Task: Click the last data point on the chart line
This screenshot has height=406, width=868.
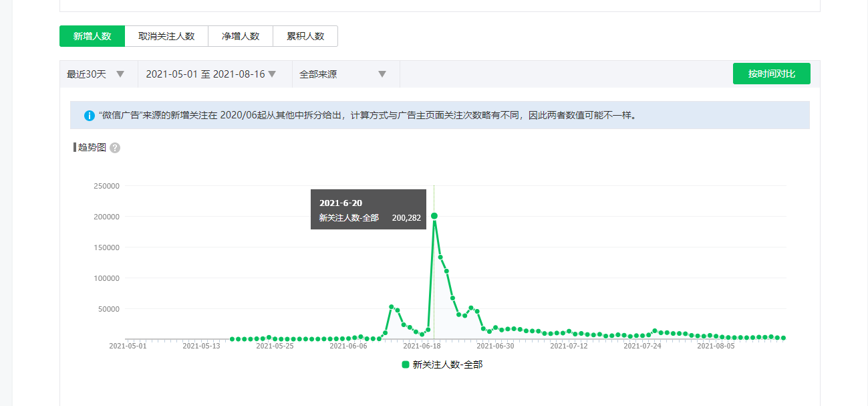Action: [783, 338]
